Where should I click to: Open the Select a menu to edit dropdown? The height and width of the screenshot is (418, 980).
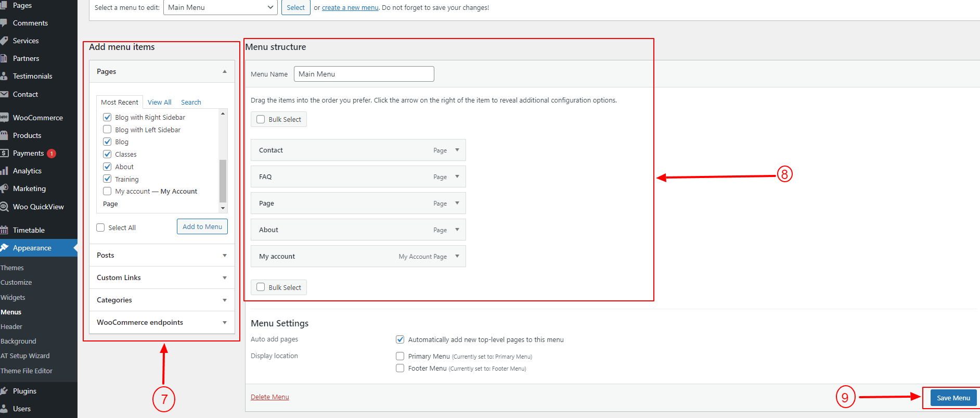pyautogui.click(x=220, y=7)
